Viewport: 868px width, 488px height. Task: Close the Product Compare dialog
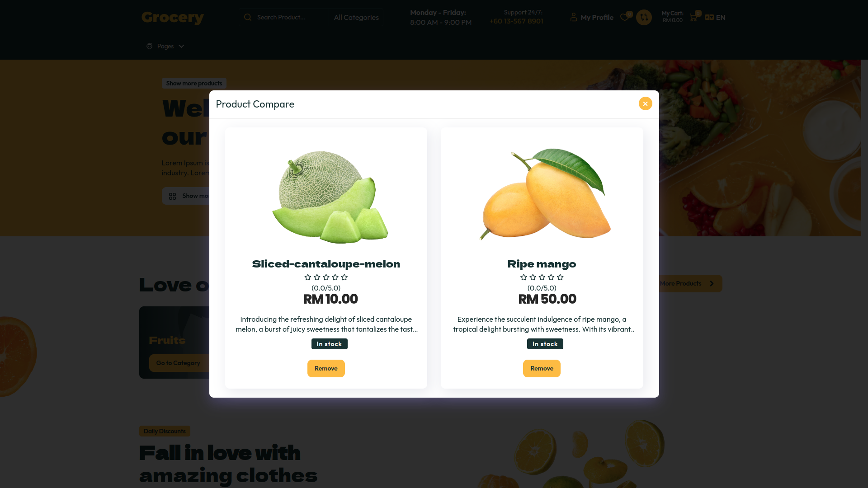click(x=645, y=104)
